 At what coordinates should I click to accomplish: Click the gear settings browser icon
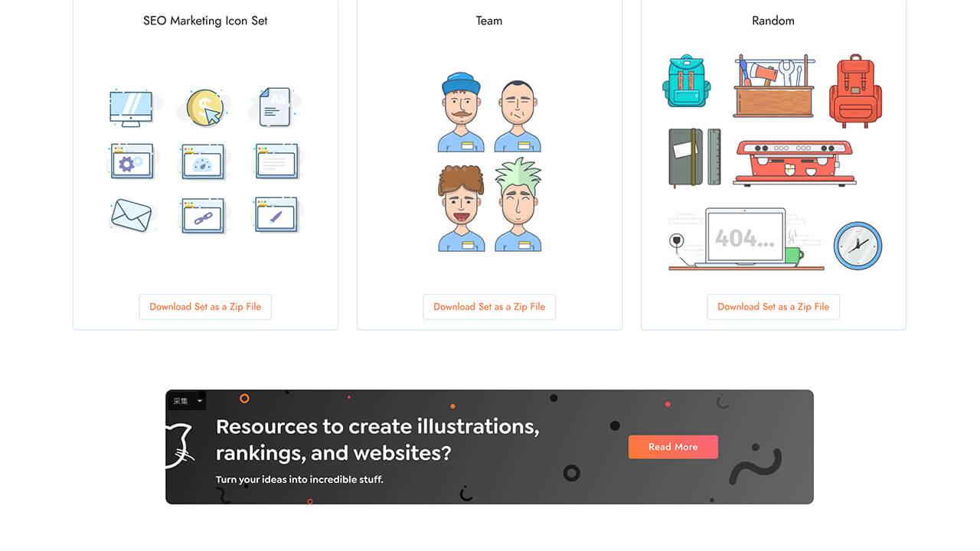[x=131, y=161]
